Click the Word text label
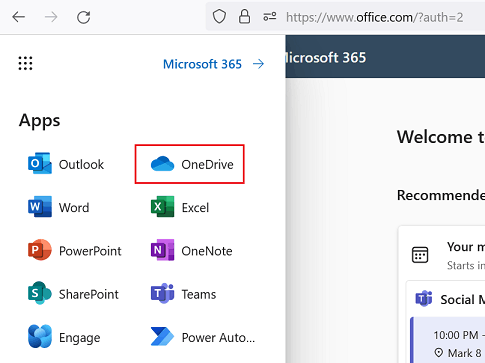 [x=74, y=208]
